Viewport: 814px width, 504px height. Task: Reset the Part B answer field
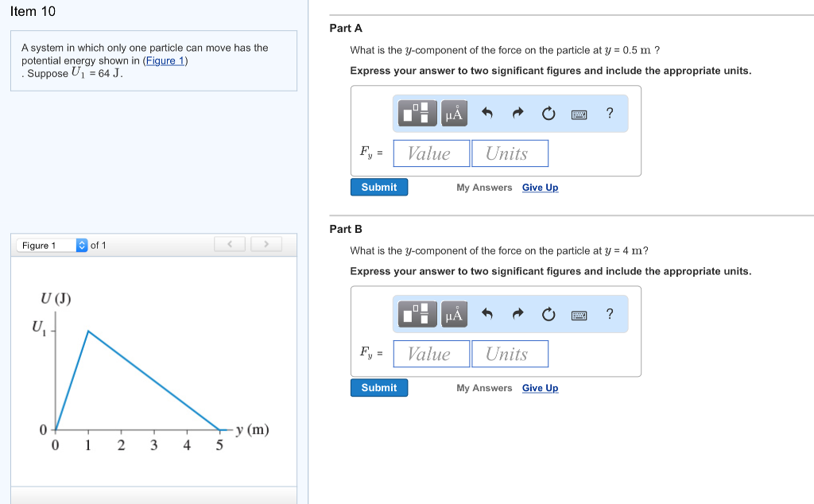click(548, 313)
